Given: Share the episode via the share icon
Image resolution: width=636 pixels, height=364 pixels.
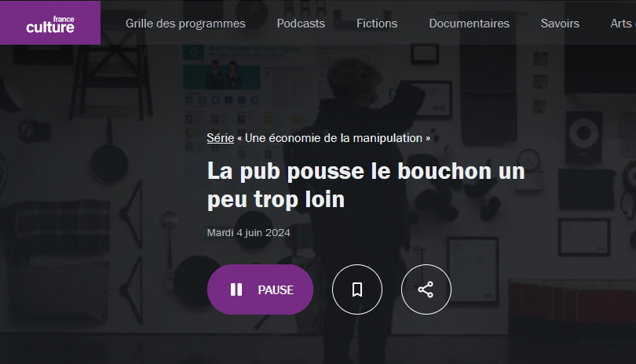Looking at the screenshot, I should tap(426, 289).
